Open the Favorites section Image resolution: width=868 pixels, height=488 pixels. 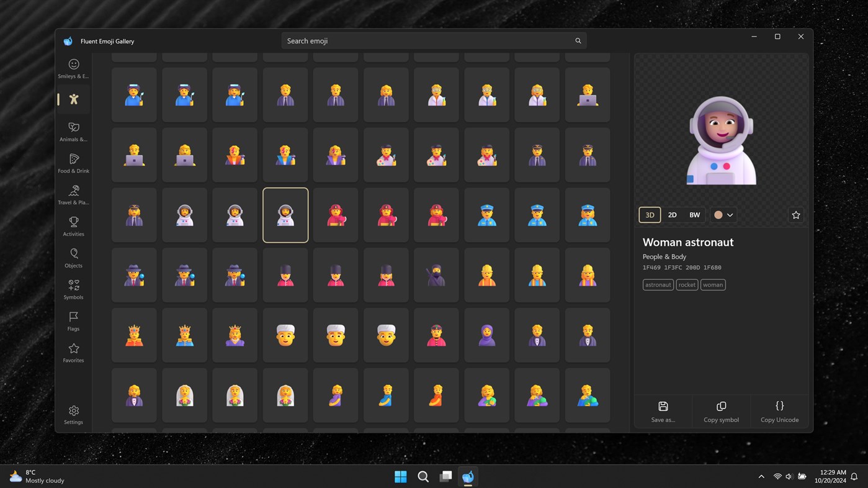[x=73, y=352]
